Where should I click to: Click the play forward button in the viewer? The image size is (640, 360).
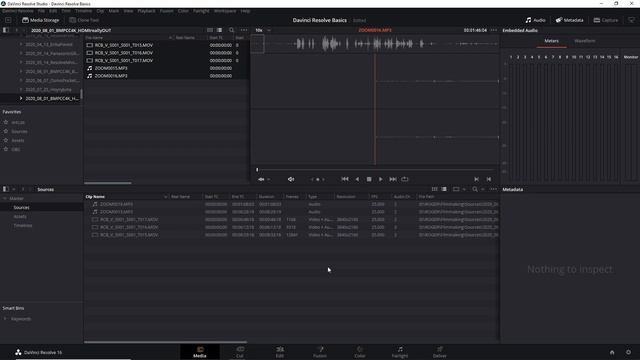(380, 179)
